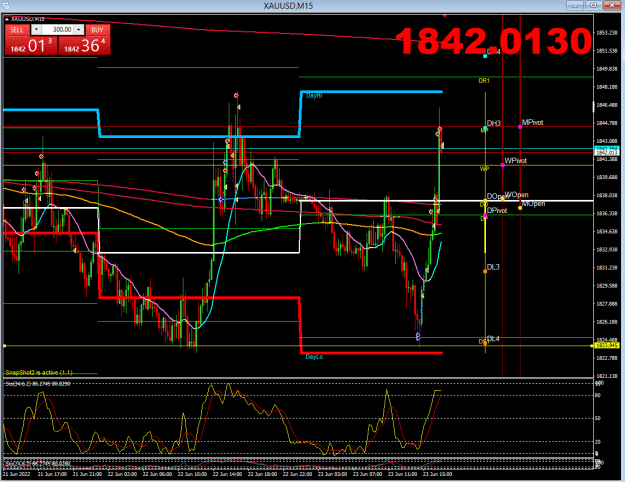Screen dimensions: 625x482
Task: Click the 1844.788 price scale value
Action: [x=607, y=123]
